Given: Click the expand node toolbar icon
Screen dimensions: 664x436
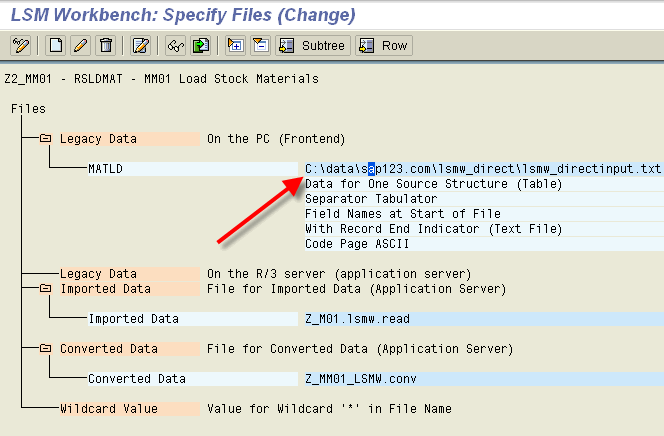Looking at the screenshot, I should [235, 45].
